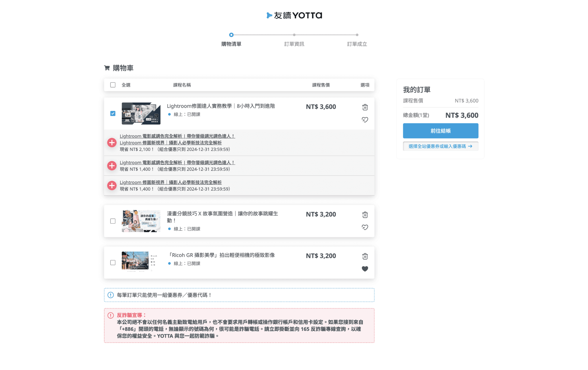Delete the Lightroom修圖達人 course from cart
588x370 pixels.
coord(365,107)
